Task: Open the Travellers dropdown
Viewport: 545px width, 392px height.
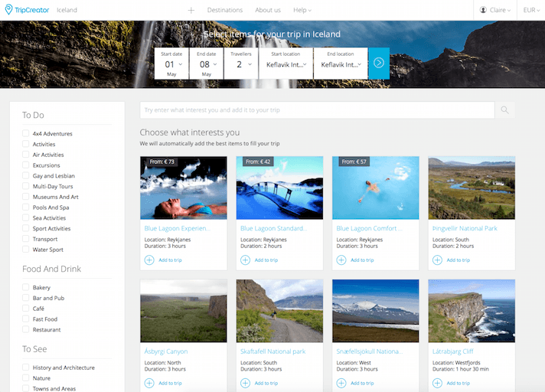Action: pos(241,64)
